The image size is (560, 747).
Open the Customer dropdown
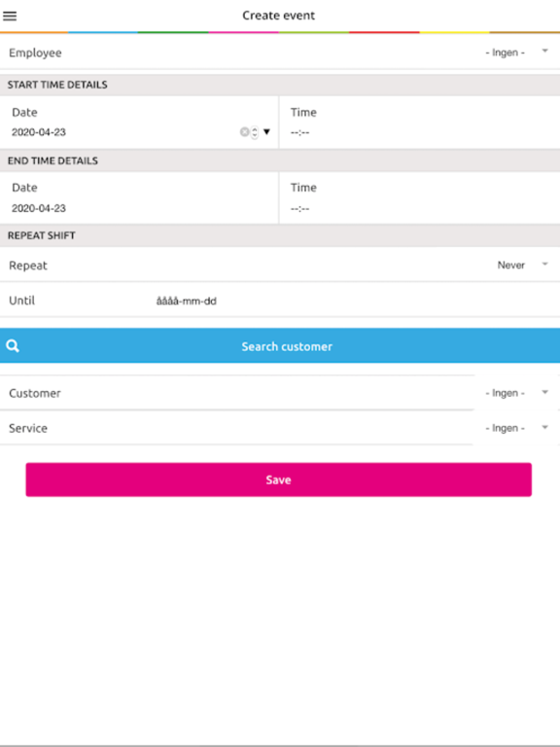[x=516, y=393]
